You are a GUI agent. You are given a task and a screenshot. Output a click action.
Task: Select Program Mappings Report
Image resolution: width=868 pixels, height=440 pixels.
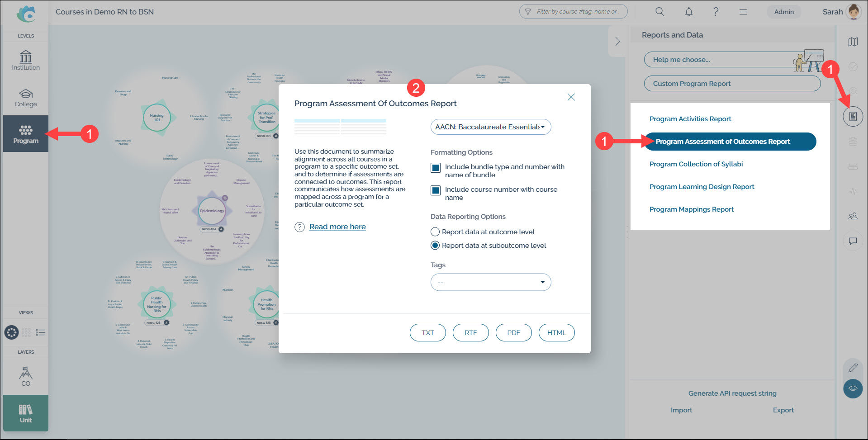691,209
